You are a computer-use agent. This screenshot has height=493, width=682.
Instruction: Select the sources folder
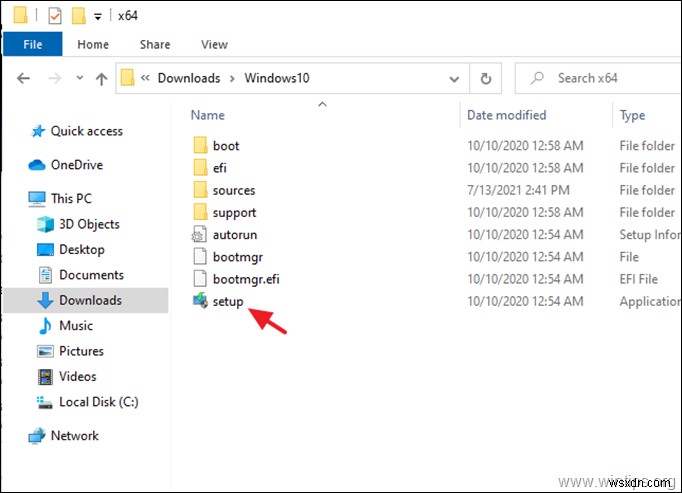coord(234,190)
